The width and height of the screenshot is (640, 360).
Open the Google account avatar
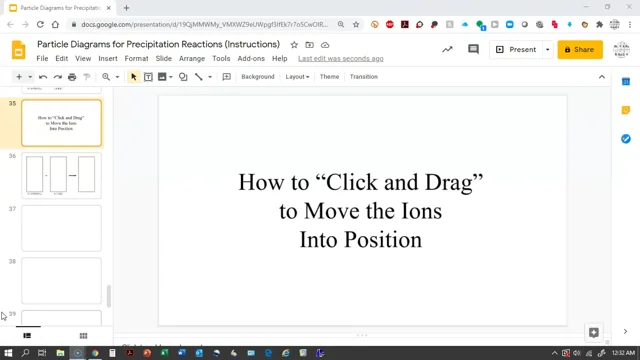(x=621, y=49)
